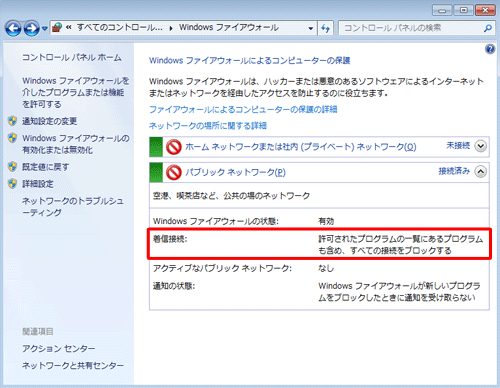Open arrow after すべてのコントロール breadcrumb

[x=171, y=28]
